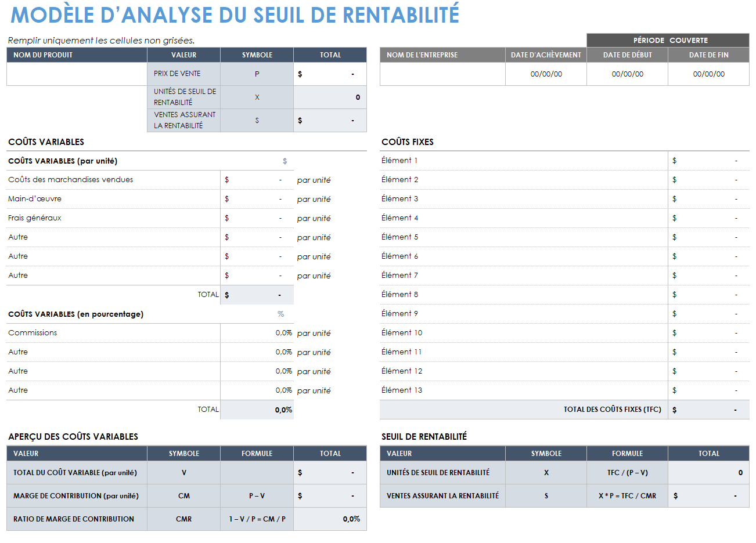Click the COÛTS VARIABLES (par unité) subheading
The height and width of the screenshot is (543, 756).
63,161
